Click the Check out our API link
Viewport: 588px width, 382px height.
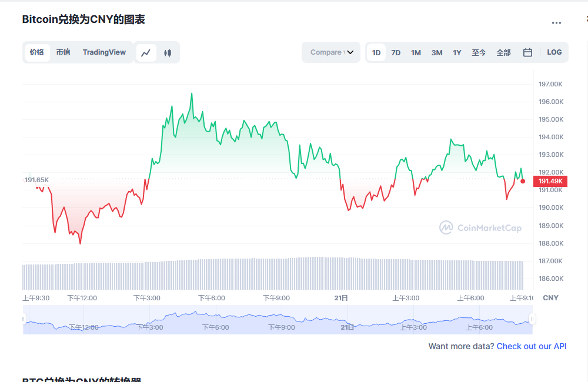pyautogui.click(x=532, y=346)
